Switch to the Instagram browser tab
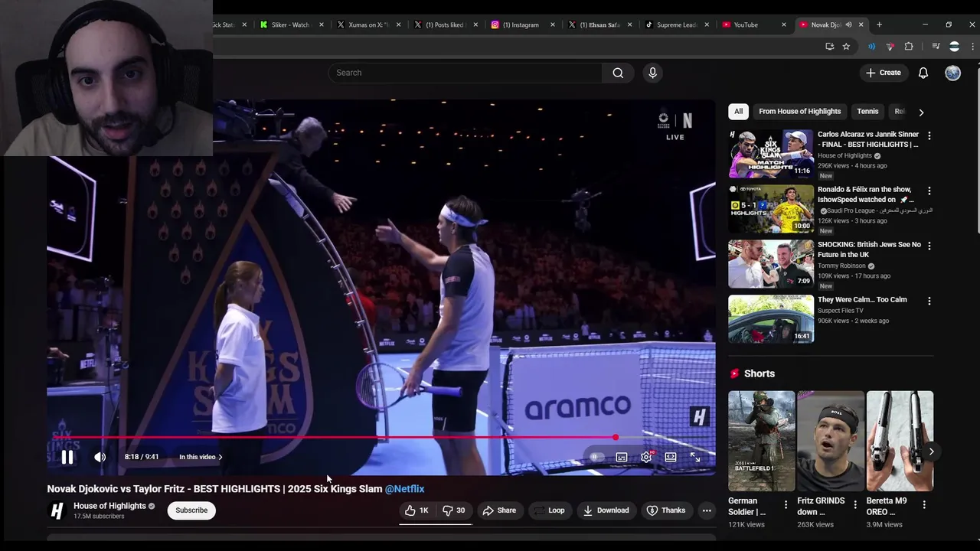The height and width of the screenshot is (551, 980). 521,24
